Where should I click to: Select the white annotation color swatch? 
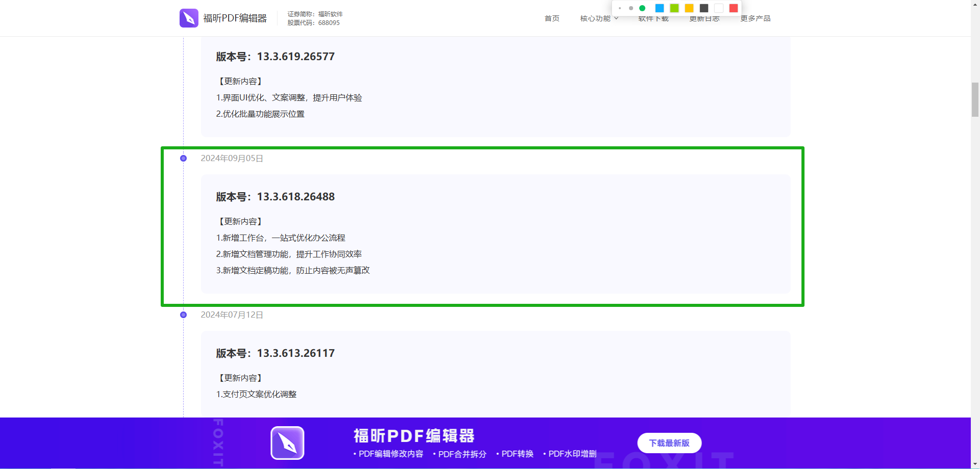point(719,8)
